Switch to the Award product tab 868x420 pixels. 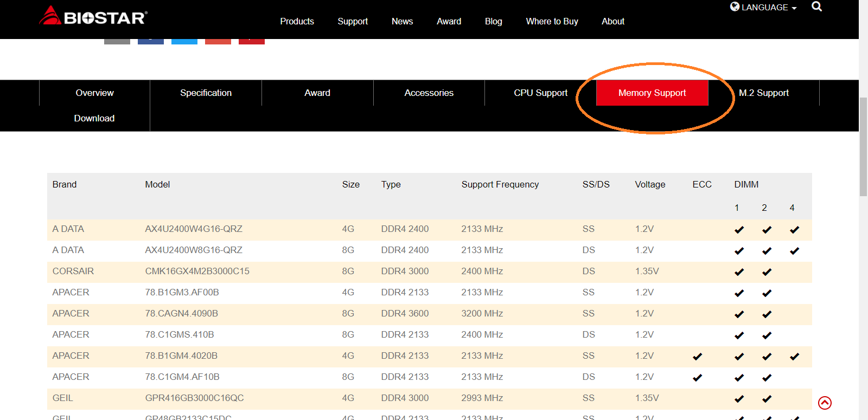click(x=317, y=93)
